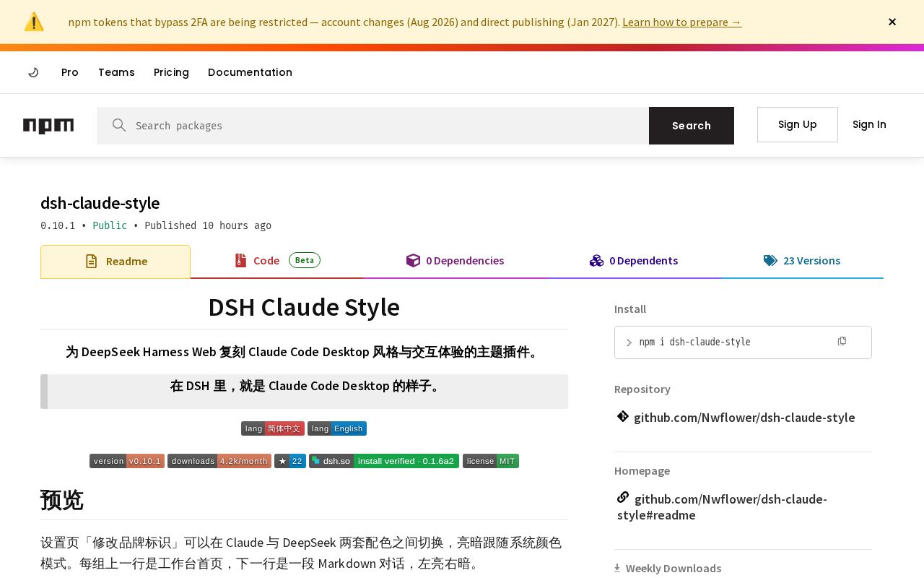Screen dimensions: 924x578
Task: Click the search magnifier icon
Action: tap(119, 125)
